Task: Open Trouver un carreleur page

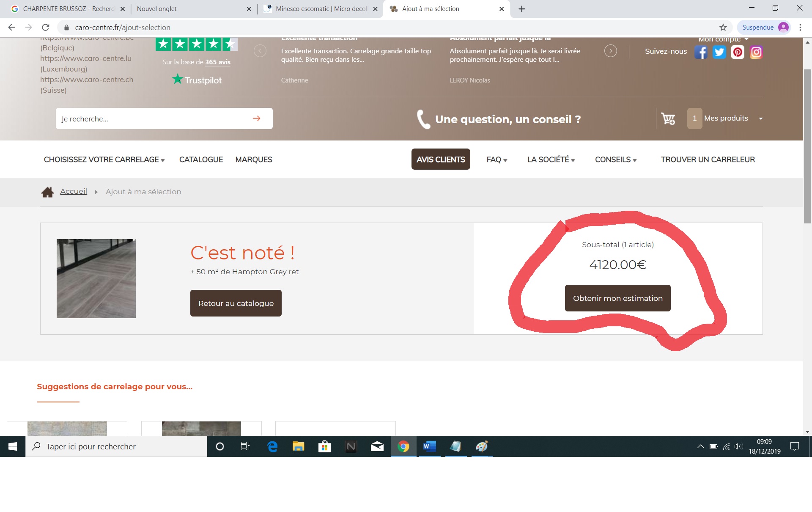Action: [708, 160]
